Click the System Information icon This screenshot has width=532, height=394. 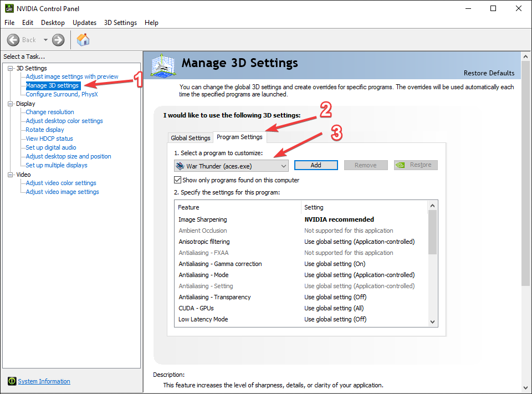[x=12, y=381]
